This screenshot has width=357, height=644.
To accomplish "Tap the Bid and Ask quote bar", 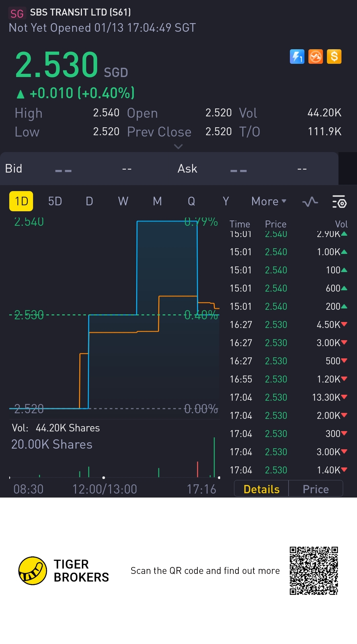I will tap(169, 169).
